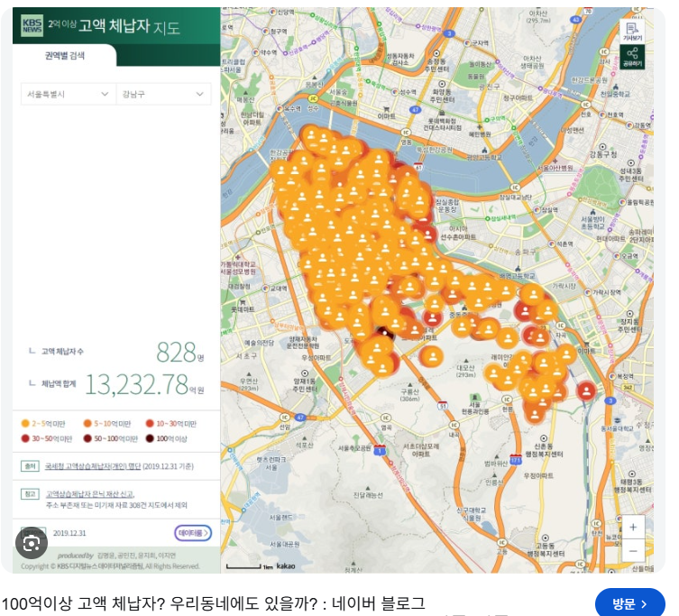Click the darkest marker for 100억 이상
Image resolution: width=679 pixels, height=616 pixels.
click(x=385, y=334)
